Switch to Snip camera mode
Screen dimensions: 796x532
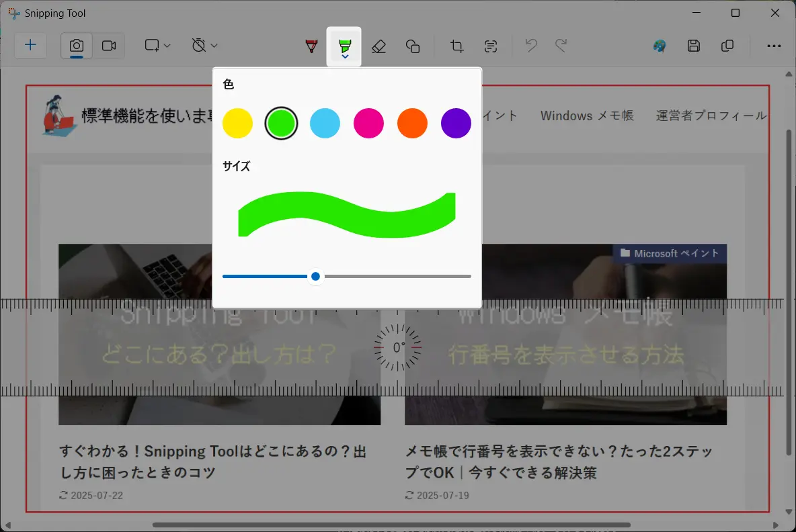77,46
